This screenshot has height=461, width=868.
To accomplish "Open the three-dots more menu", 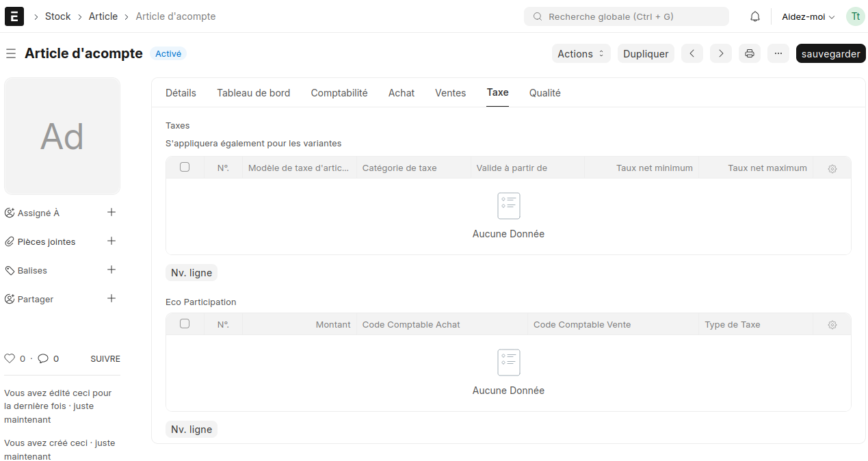I will pos(778,53).
